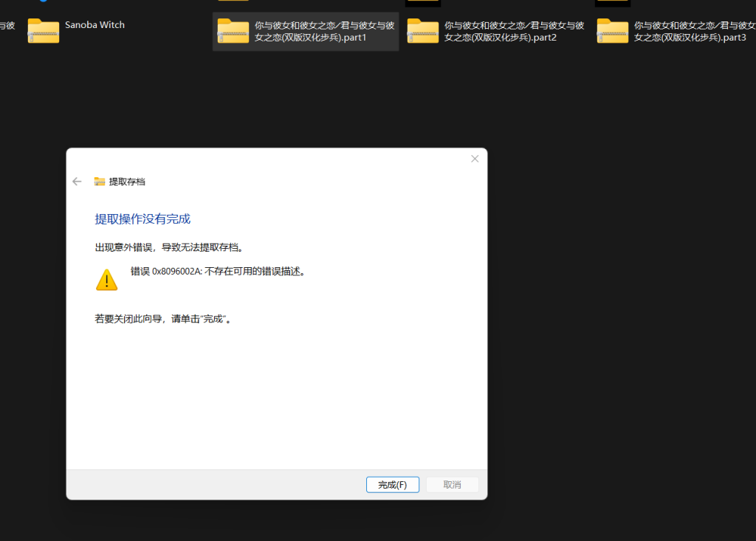Screen dimensions: 756x541
Task: Click the disabled 取消 button
Action: click(x=452, y=484)
